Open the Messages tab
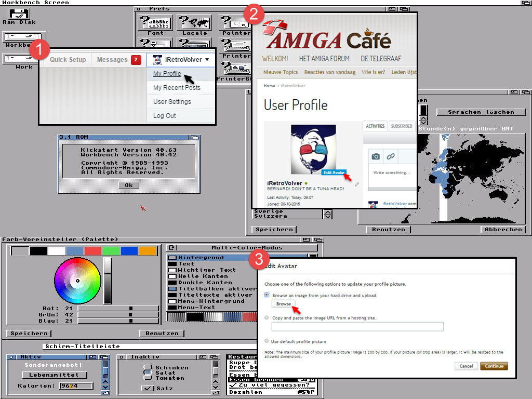Screen dimensions: 532x399 click(118, 60)
